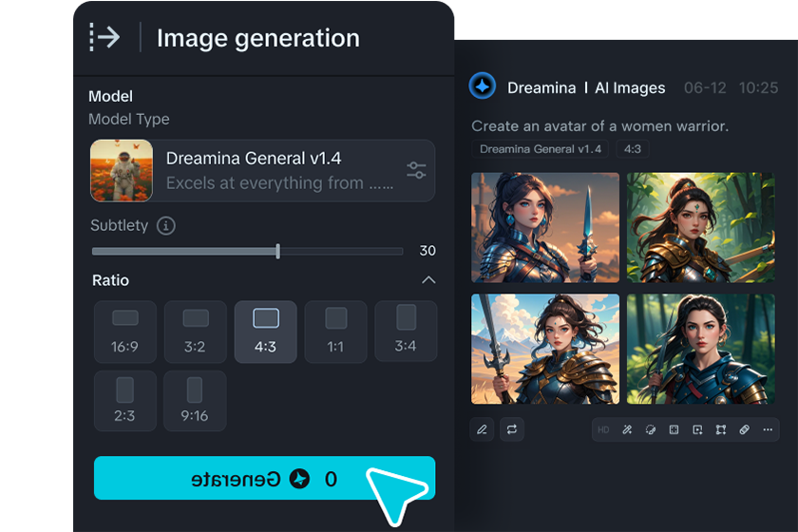This screenshot has height=532, width=798.
Task: Click the 'Image generation' heading
Action: coord(258,38)
